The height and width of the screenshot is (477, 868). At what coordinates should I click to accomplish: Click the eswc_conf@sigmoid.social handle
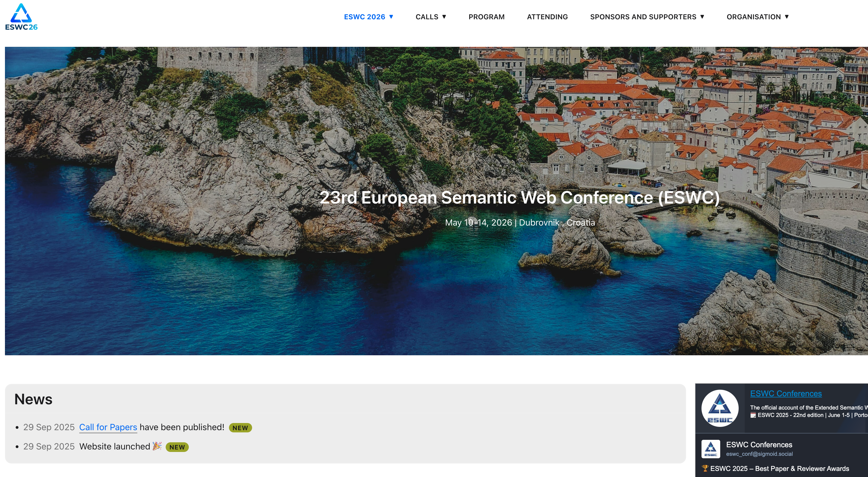click(759, 454)
